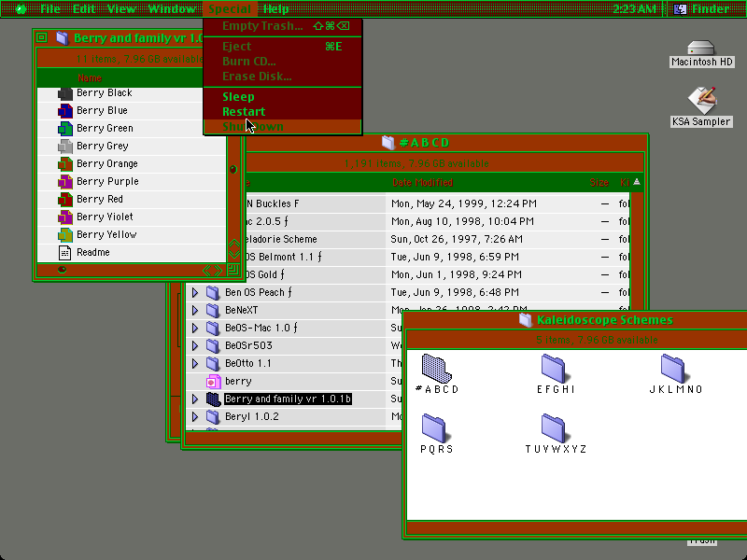Select the Berry Grey scheme file icon

(x=64, y=147)
